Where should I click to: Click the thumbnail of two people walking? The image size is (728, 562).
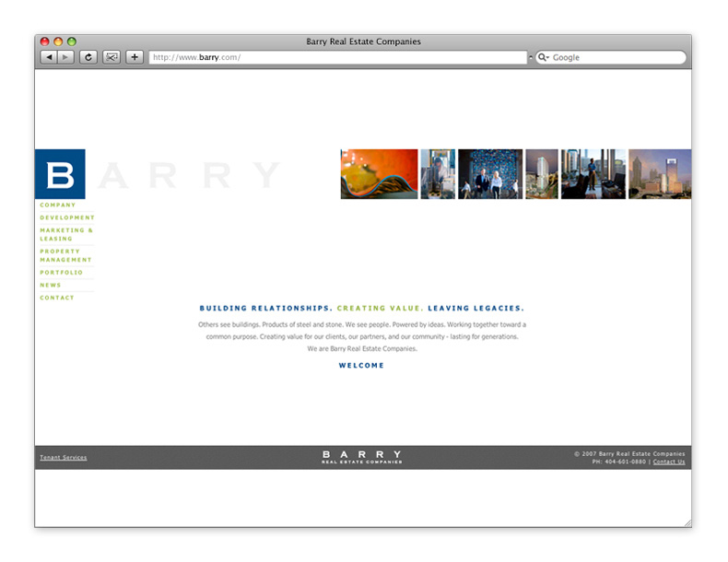click(490, 174)
